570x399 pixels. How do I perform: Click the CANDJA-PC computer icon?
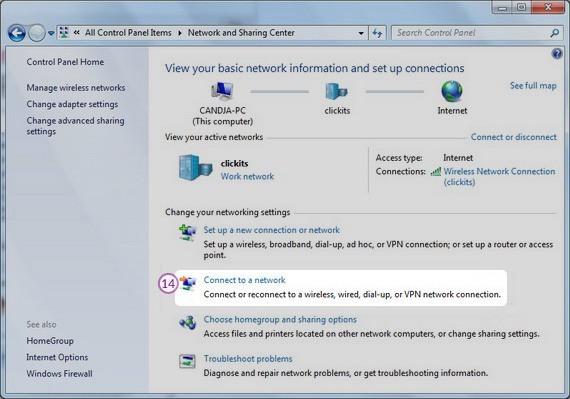(x=222, y=91)
